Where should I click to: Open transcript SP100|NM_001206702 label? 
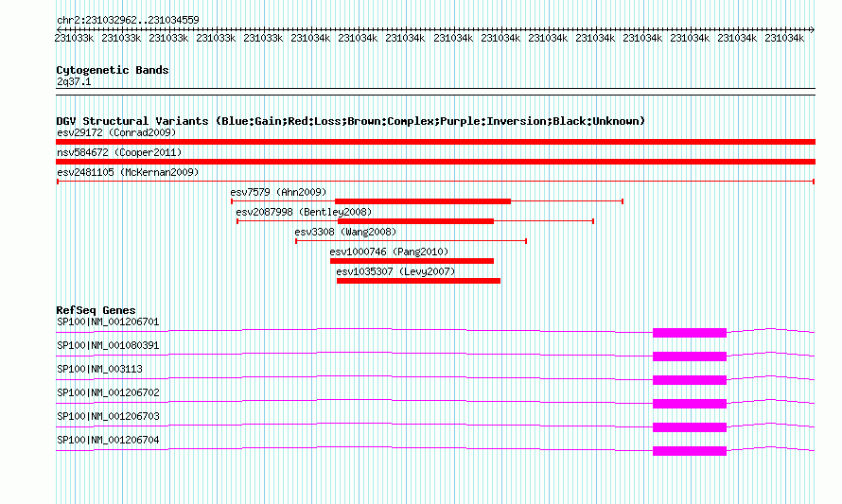click(108, 393)
